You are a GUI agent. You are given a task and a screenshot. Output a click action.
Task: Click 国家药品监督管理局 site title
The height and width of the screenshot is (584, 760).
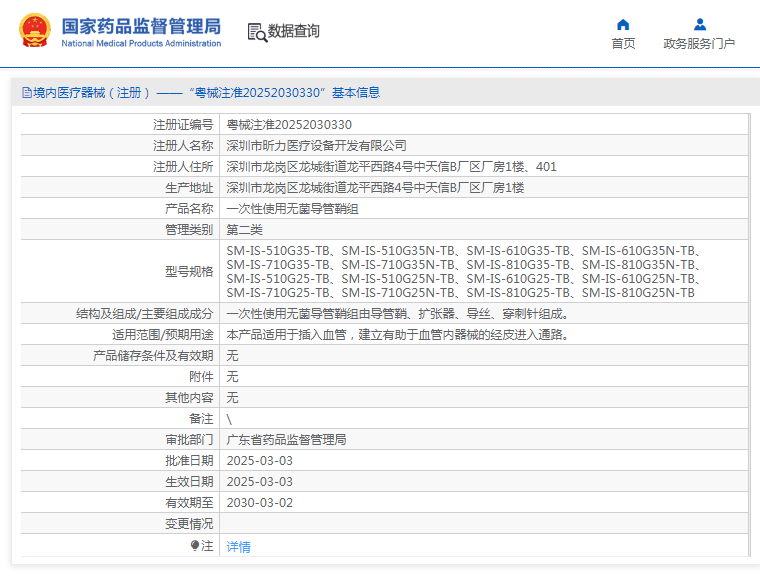coord(141,27)
